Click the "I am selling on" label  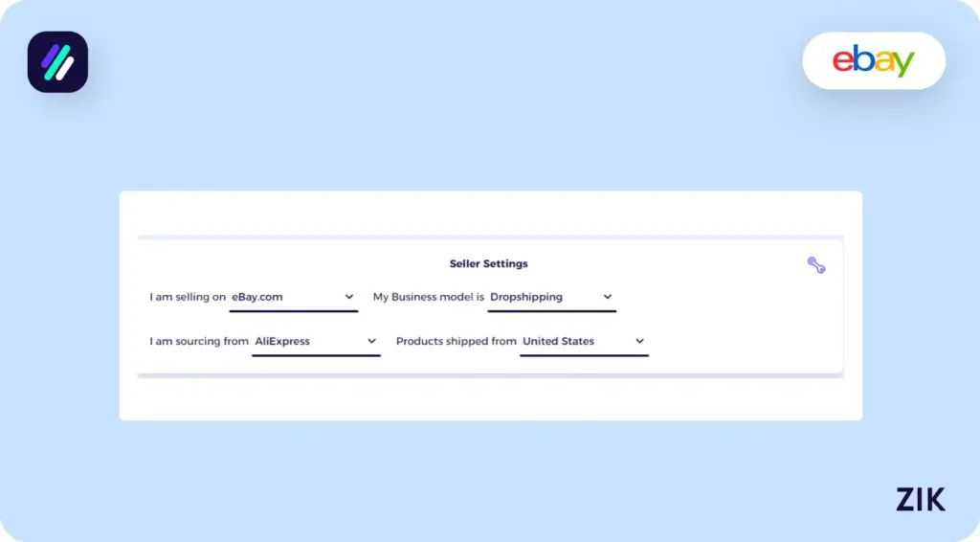tap(188, 297)
